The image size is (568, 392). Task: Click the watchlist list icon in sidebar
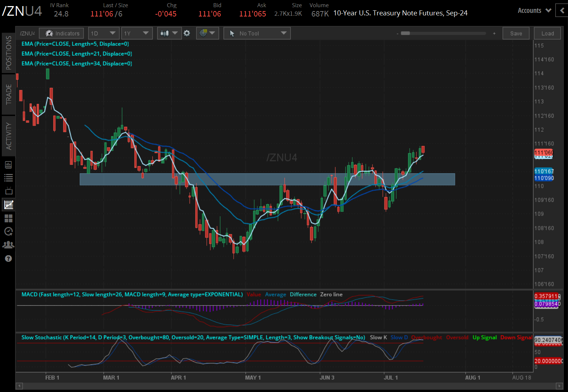pos(9,178)
